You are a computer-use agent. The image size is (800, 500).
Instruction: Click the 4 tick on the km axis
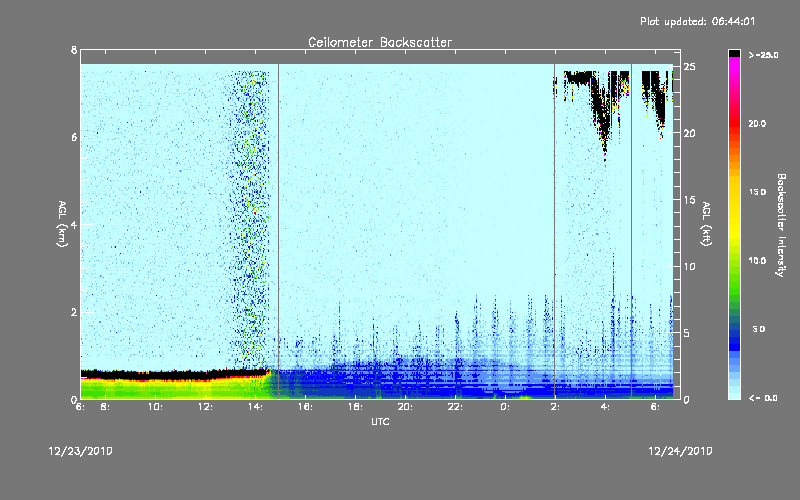(x=74, y=224)
